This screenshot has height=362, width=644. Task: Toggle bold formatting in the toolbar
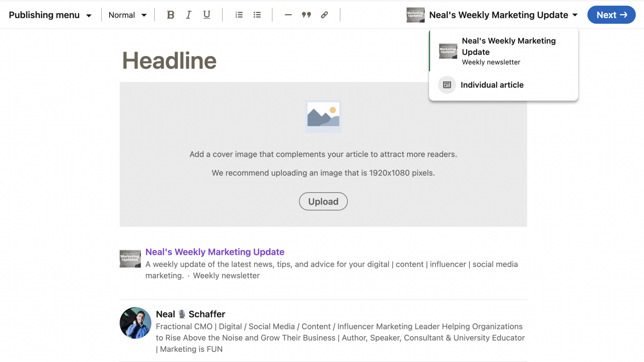[170, 15]
